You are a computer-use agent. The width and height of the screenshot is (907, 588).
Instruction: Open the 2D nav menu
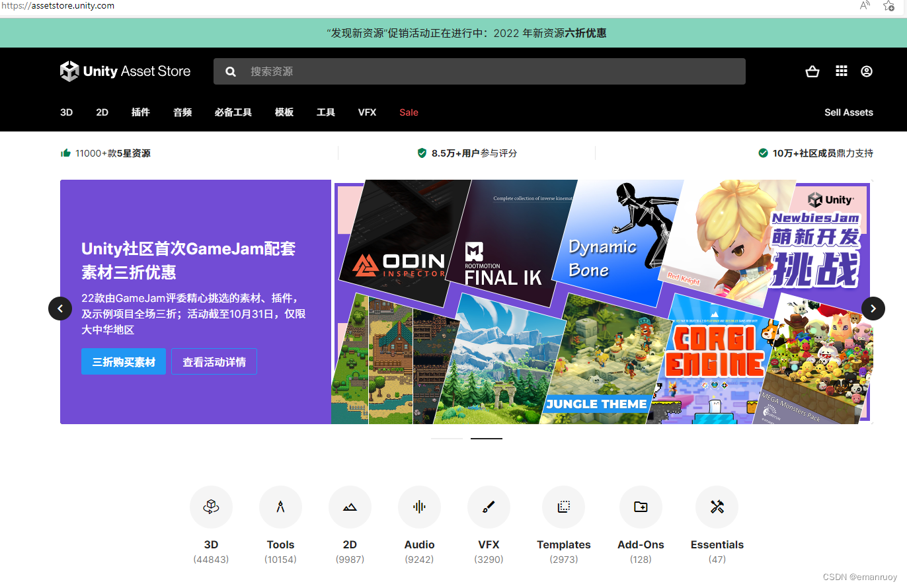pos(102,112)
